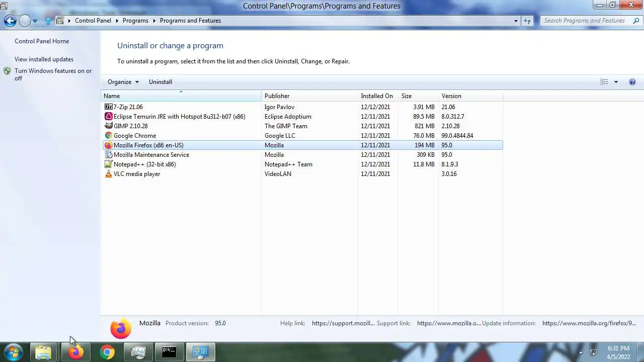The image size is (644, 362).
Task: Open the mozilla.org Update information link
Action: click(590, 323)
